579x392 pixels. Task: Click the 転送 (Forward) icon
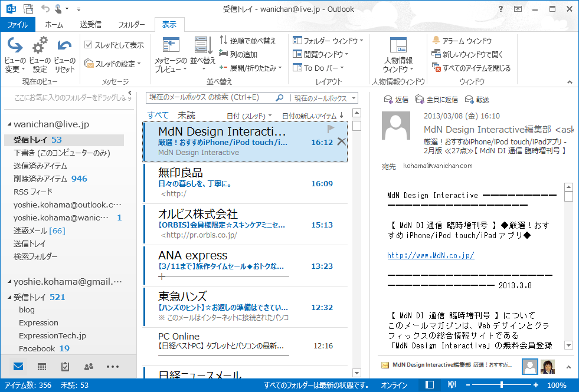[477, 99]
